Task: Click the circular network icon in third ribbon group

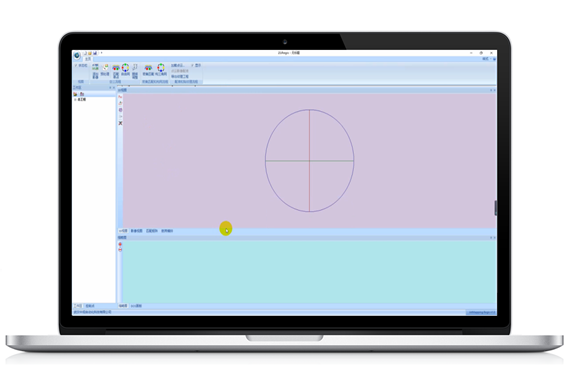Action: pos(161,70)
